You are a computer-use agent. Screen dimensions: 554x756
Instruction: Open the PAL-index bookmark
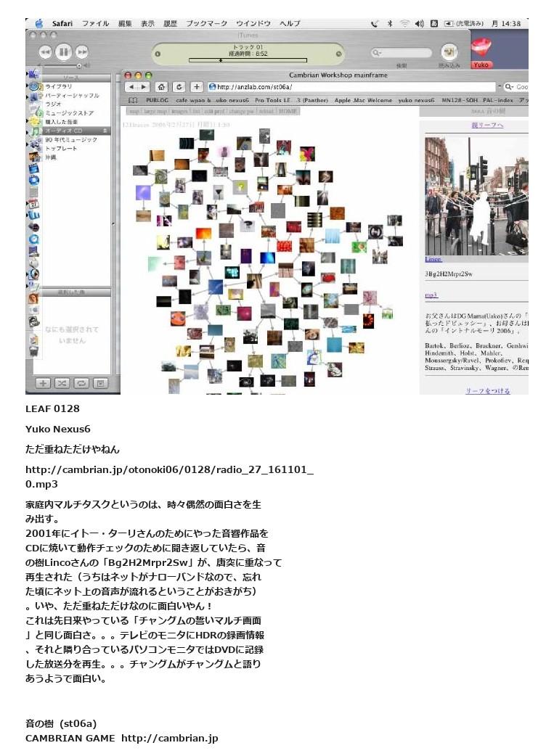pos(497,100)
